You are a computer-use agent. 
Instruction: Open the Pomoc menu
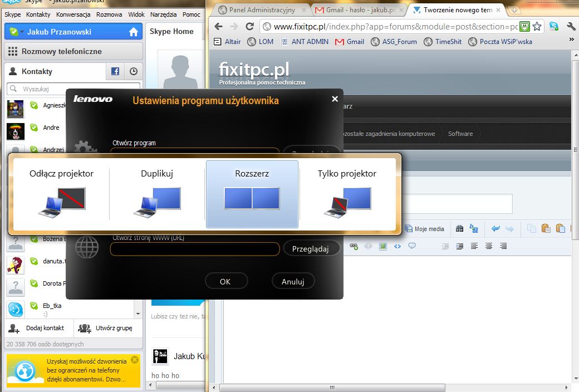coord(191,14)
